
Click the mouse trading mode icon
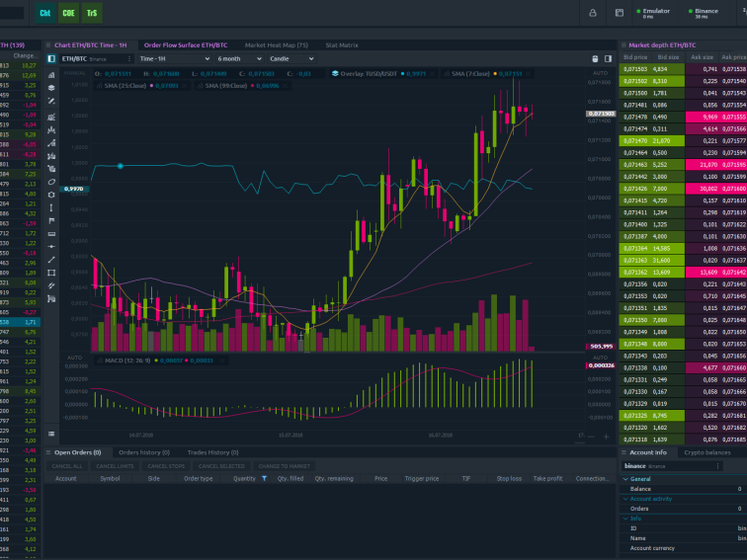click(x=595, y=58)
